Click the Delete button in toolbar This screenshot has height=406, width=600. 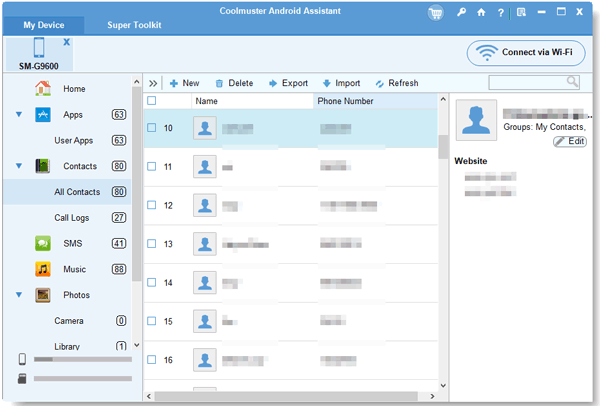[234, 83]
